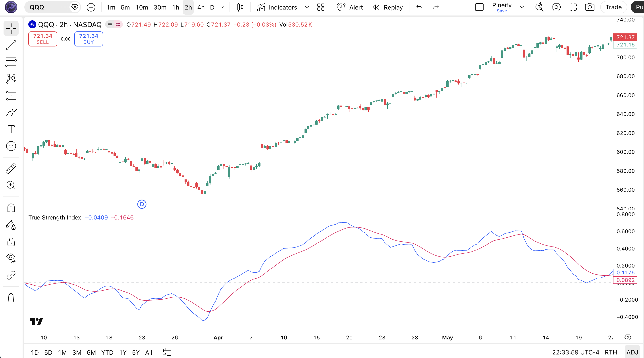The image size is (644, 358).
Task: Click the 721.34 SELL button
Action: tap(43, 39)
